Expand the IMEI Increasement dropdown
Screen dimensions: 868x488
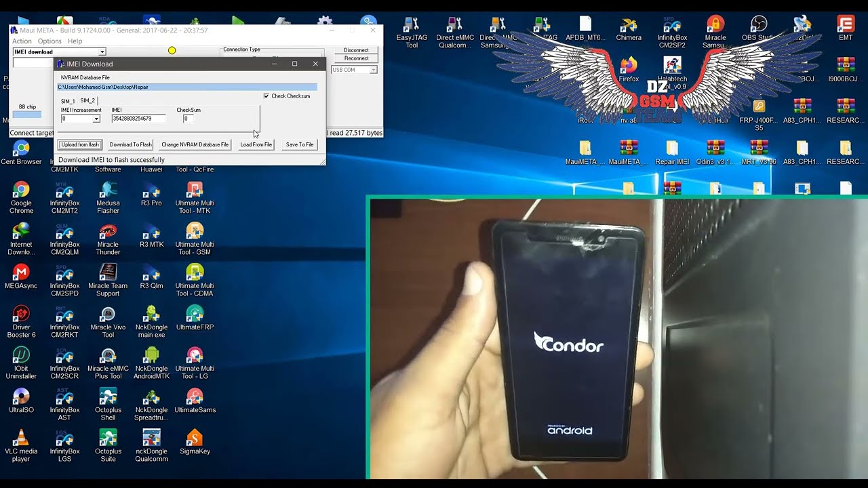point(96,119)
